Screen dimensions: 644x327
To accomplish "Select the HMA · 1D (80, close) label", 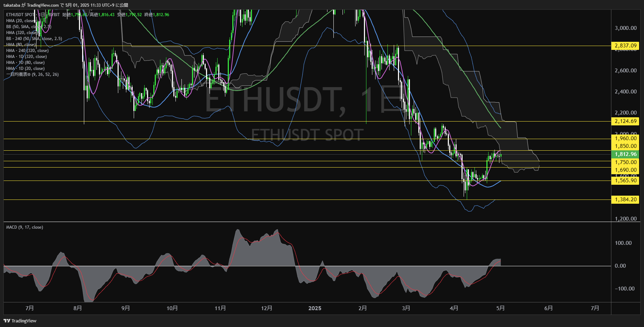I will [25, 63].
